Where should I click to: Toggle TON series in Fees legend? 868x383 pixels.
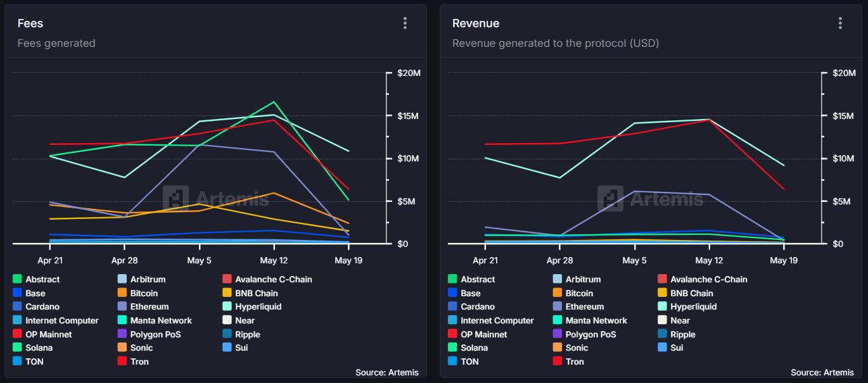click(x=28, y=361)
